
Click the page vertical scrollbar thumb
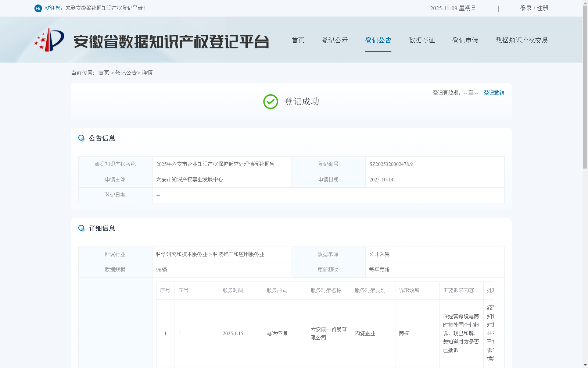tap(585, 87)
